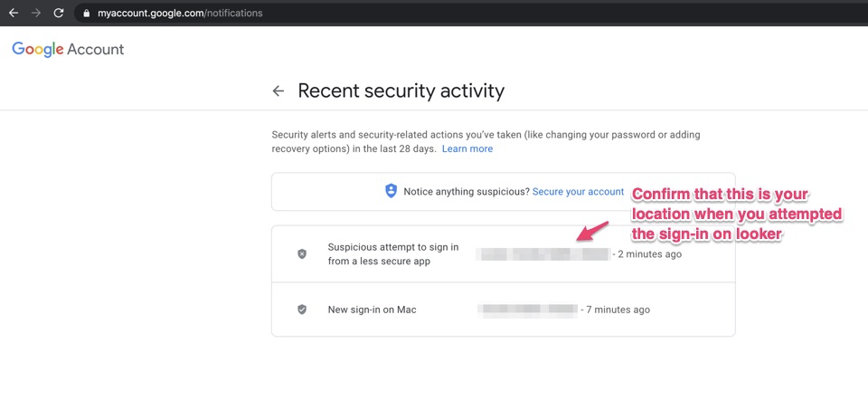This screenshot has height=420, width=868.
Task: Click the padlock site info icon
Action: (x=86, y=13)
